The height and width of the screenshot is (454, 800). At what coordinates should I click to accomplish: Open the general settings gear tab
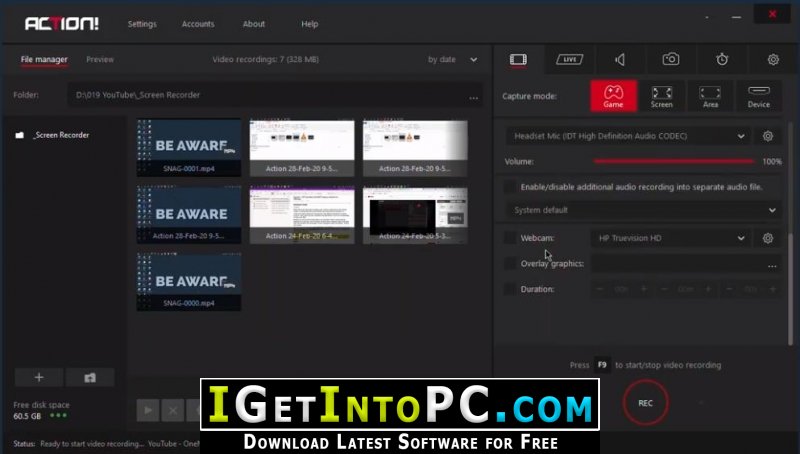773,59
